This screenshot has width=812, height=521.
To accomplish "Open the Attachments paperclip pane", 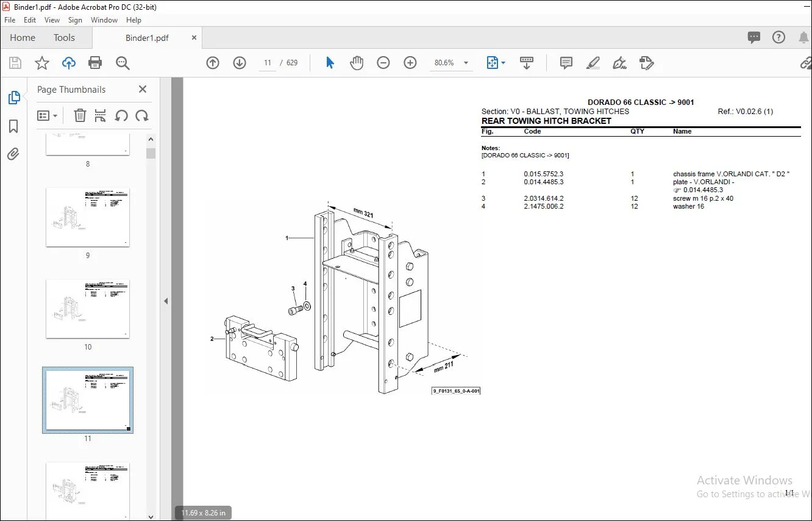I will pyautogui.click(x=13, y=154).
